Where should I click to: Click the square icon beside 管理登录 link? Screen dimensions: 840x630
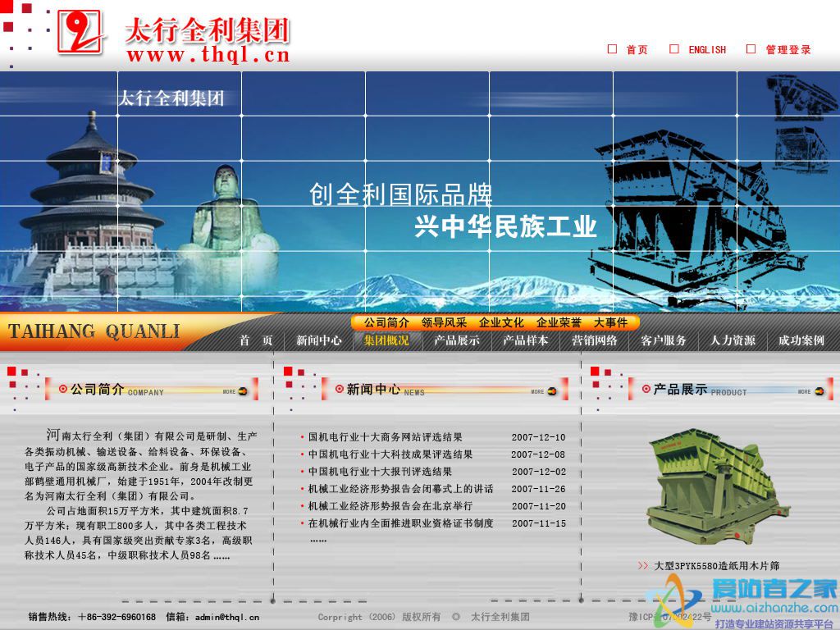[x=751, y=49]
